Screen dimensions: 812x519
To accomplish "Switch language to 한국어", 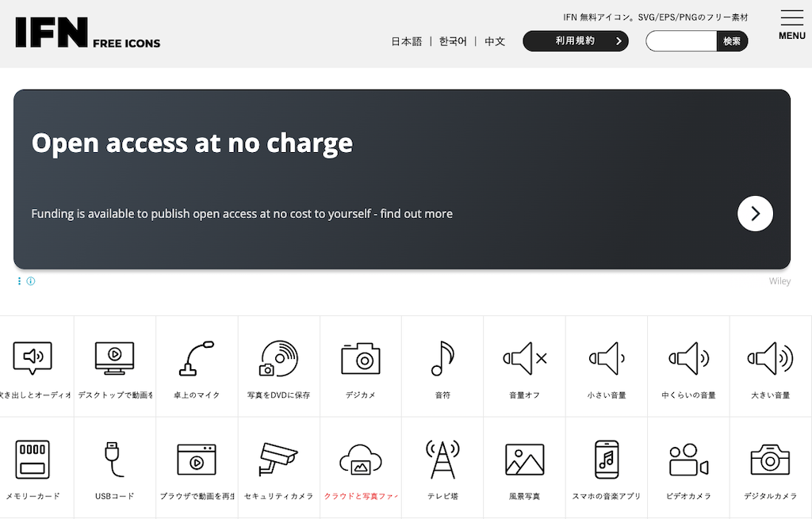I will click(x=453, y=41).
